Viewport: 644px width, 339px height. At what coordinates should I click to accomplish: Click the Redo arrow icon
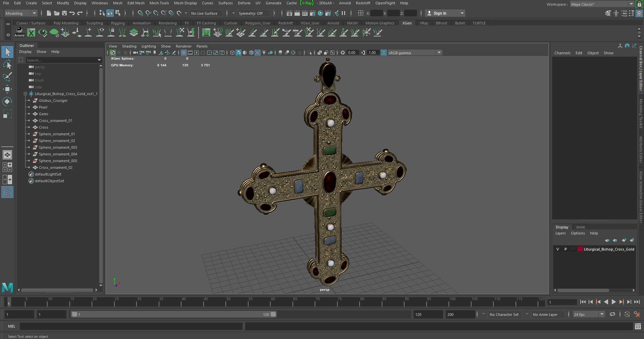point(80,13)
